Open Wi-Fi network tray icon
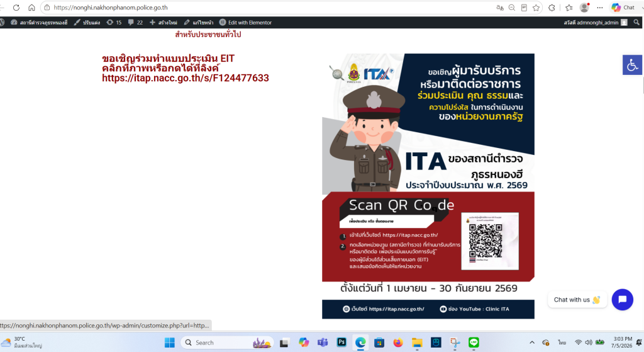Viewport: 644px width, 352px height. coord(579,342)
